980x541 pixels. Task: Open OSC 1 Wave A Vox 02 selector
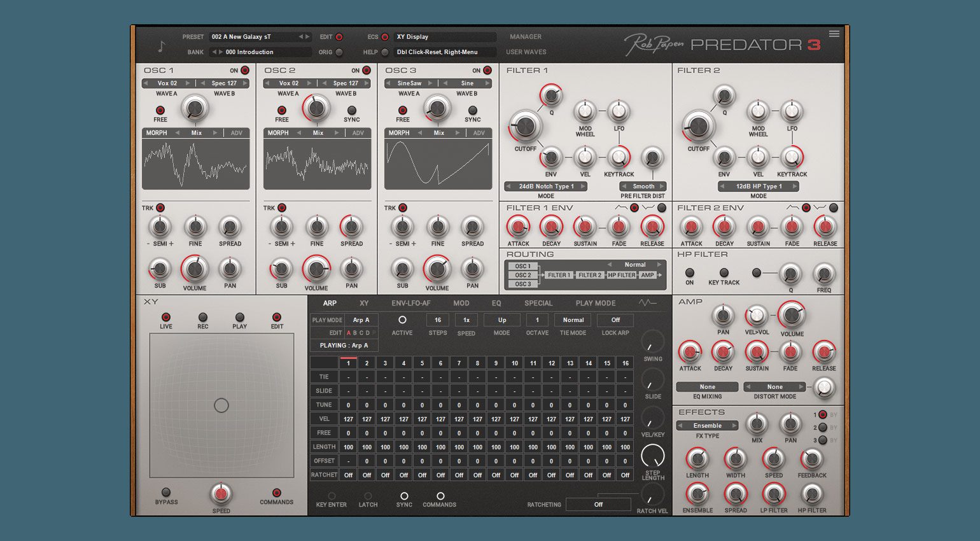tap(167, 83)
